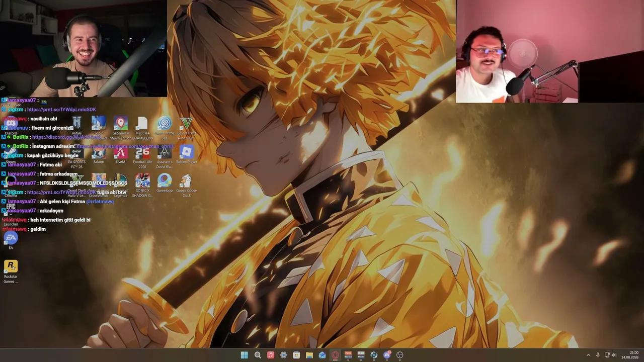Select the MECCHA CHAMELEON file icon
The height and width of the screenshot is (362, 644).
click(x=142, y=128)
